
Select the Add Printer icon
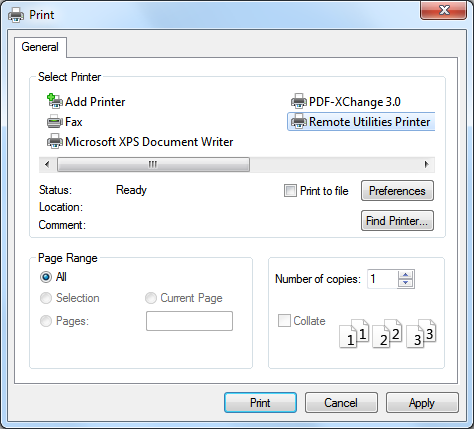55,101
